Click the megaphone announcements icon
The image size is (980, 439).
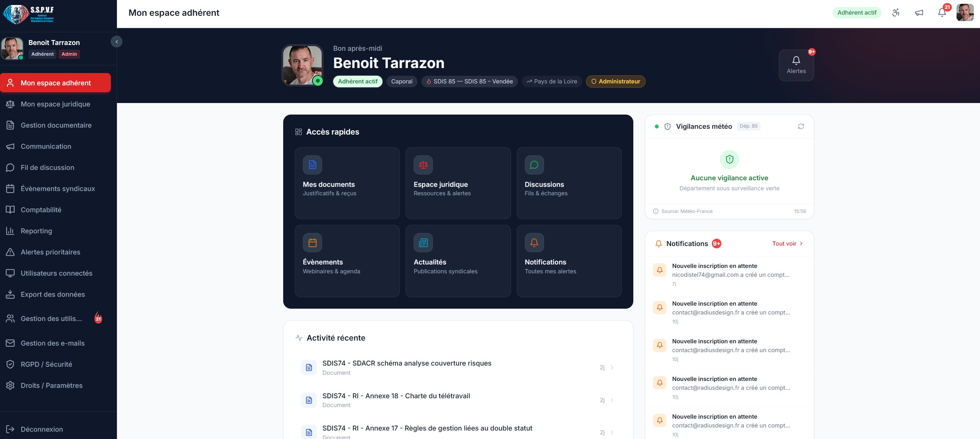[x=919, y=13]
